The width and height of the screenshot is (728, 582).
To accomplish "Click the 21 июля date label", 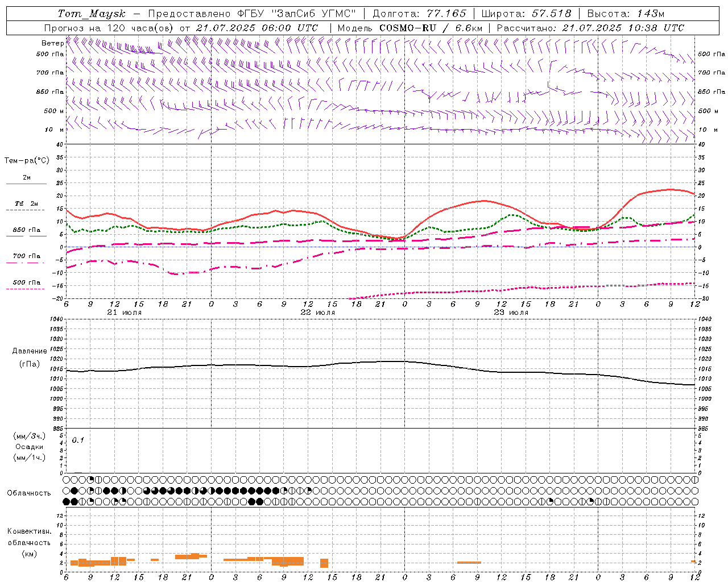I will (x=125, y=313).
